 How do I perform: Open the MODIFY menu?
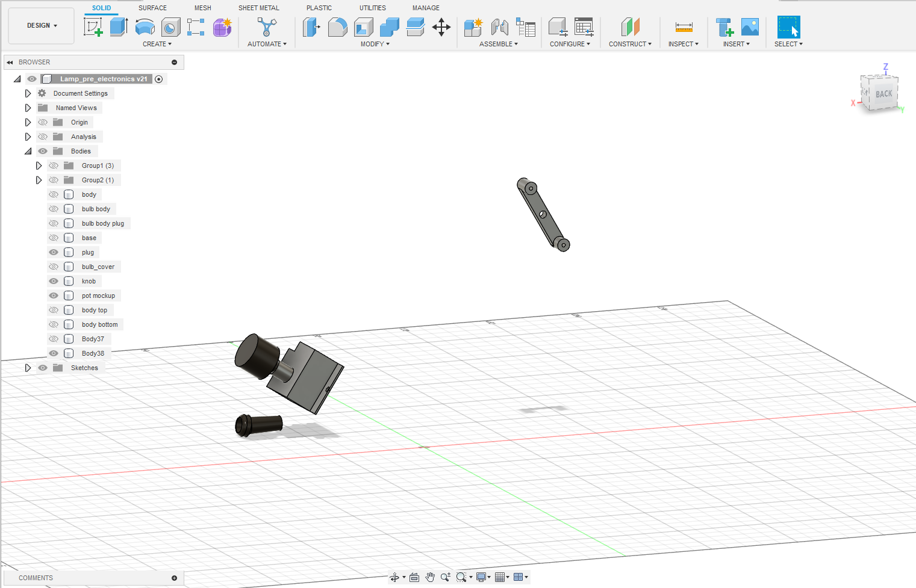tap(375, 44)
